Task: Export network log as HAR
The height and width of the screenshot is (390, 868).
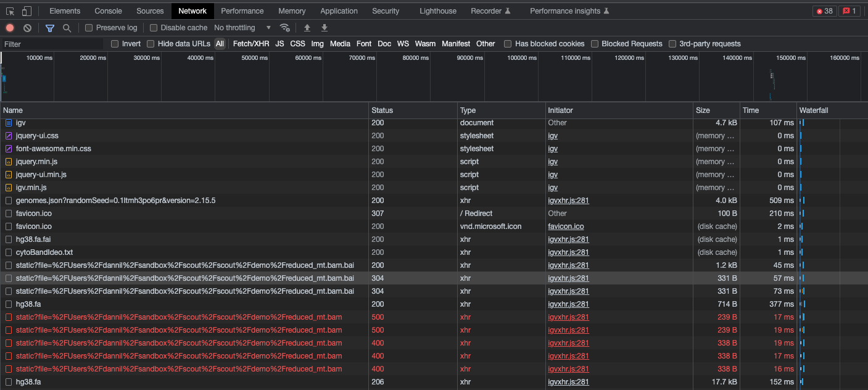Action: tap(324, 27)
